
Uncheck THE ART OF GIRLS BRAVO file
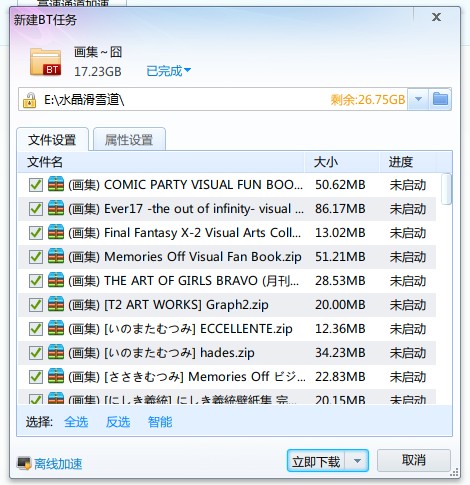click(x=36, y=281)
